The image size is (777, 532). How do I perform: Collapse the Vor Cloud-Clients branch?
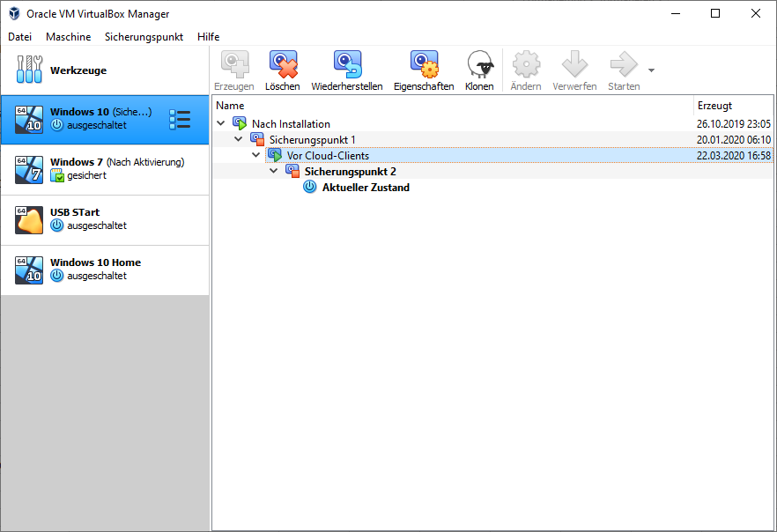pos(256,155)
